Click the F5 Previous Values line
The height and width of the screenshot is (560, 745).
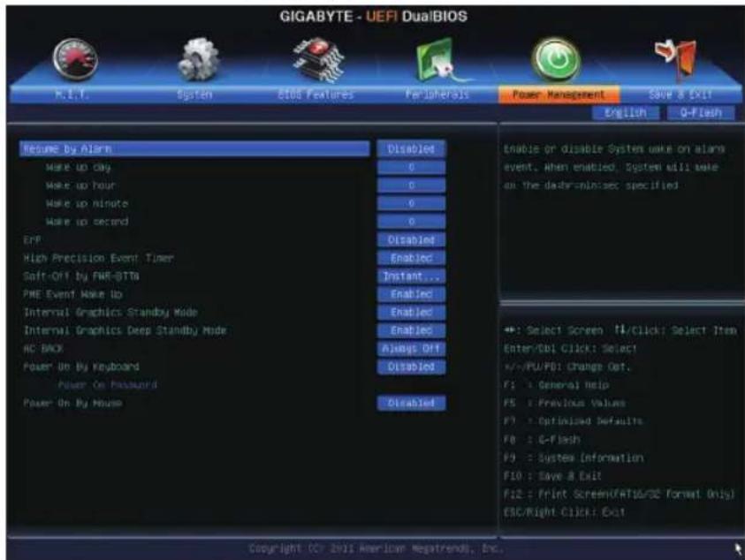point(565,403)
